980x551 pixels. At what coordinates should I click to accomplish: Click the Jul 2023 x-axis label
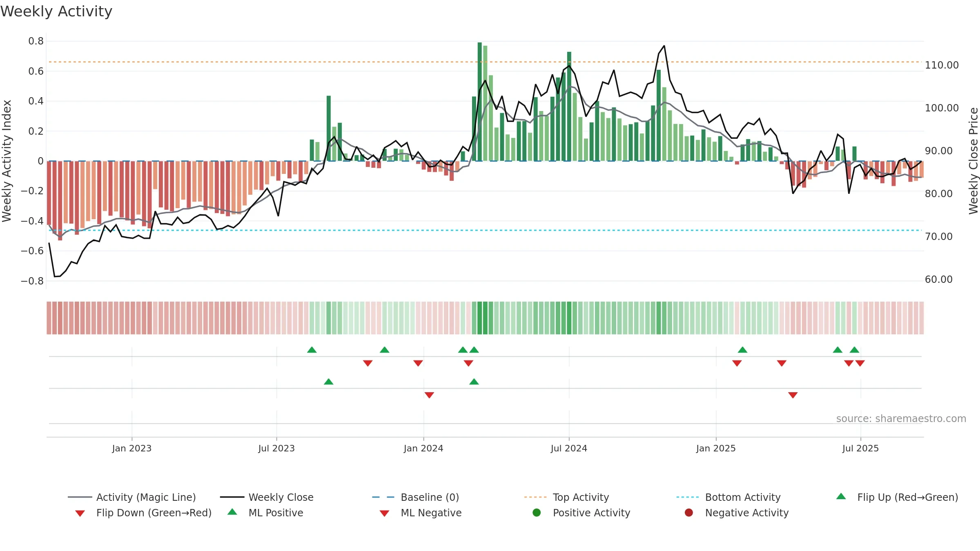[x=276, y=448]
